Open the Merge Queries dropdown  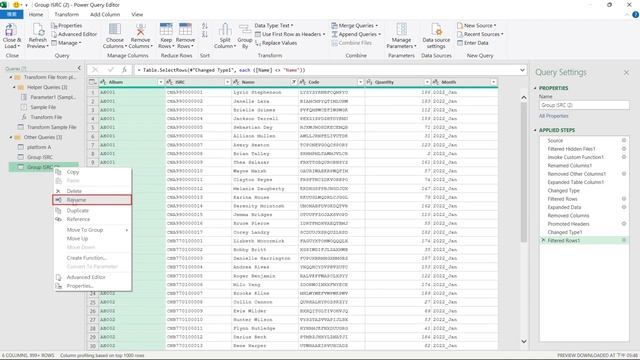coord(355,25)
